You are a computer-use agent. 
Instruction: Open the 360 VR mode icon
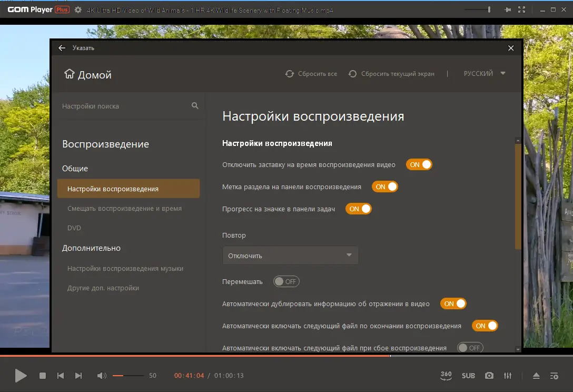(x=446, y=376)
